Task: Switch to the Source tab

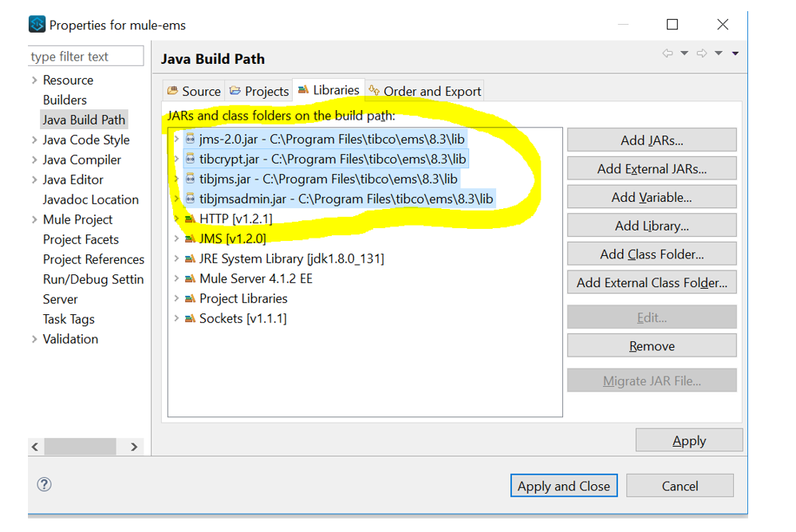Action: 194,91
